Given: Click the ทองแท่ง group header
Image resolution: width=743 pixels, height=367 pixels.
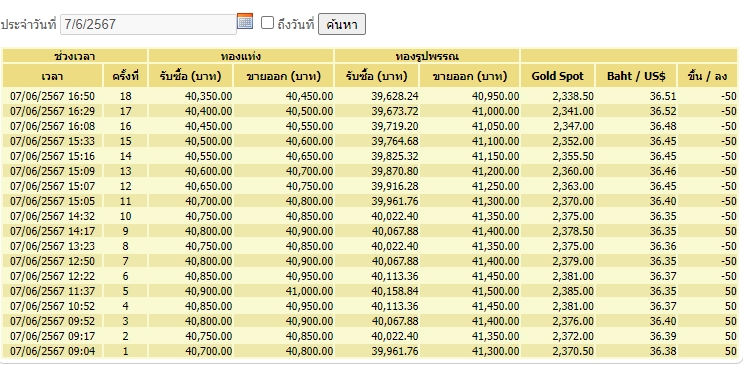Looking at the screenshot, I should pos(241,56).
